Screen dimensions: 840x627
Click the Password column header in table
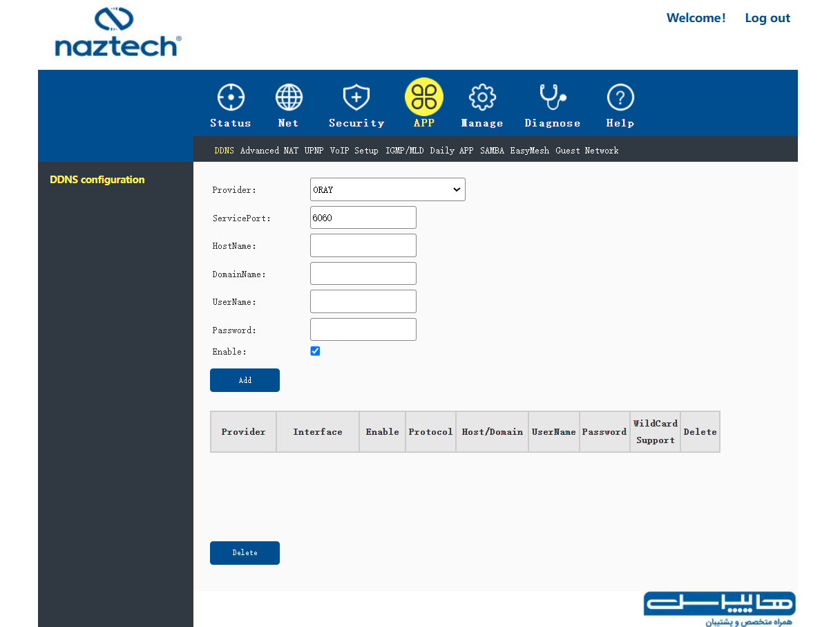pos(604,432)
